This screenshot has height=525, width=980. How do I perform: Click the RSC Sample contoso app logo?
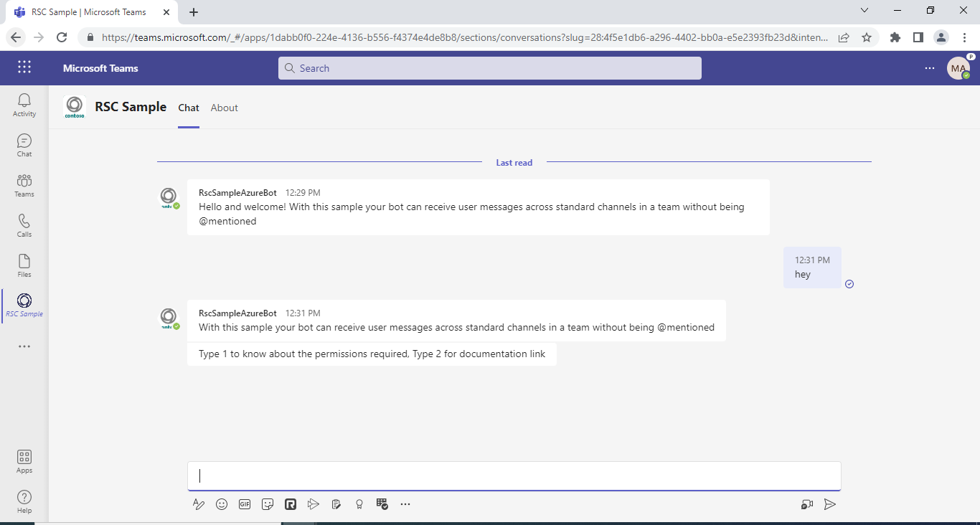click(75, 107)
